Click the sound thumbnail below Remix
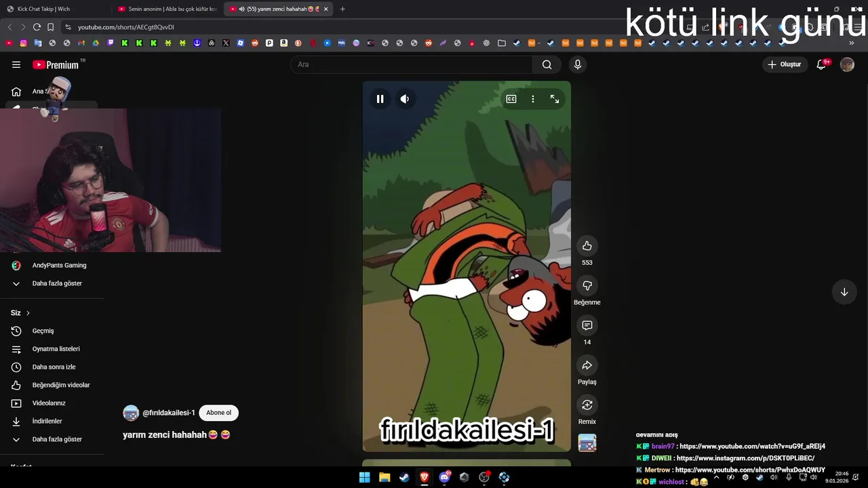The image size is (868, 488). tap(587, 443)
